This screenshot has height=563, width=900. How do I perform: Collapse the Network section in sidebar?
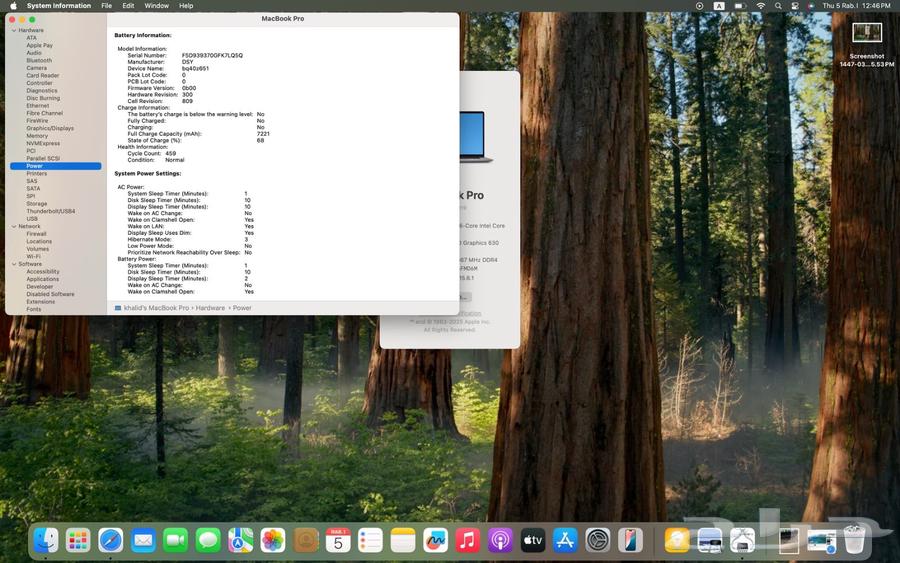point(14,227)
